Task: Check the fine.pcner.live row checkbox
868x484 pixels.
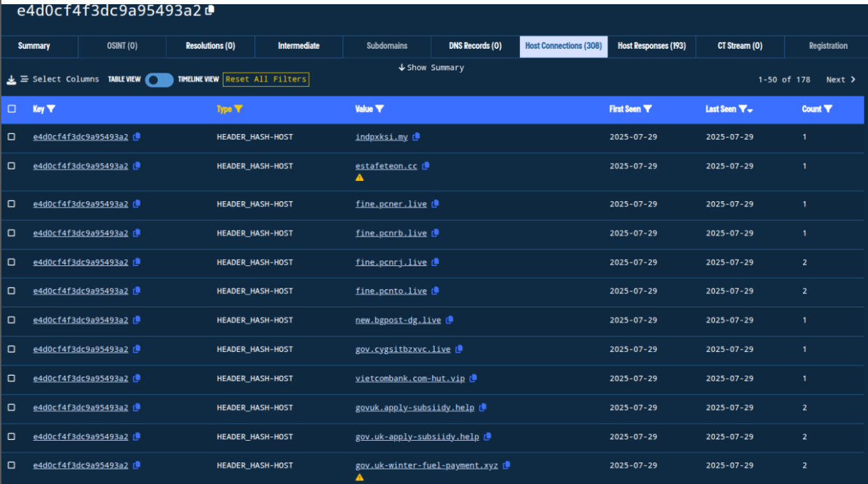Action: click(x=11, y=204)
